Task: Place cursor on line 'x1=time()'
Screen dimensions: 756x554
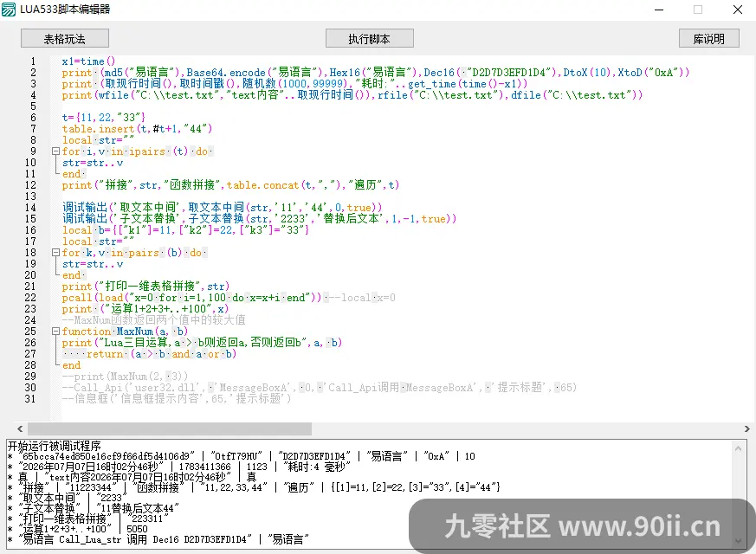Action: click(x=88, y=61)
